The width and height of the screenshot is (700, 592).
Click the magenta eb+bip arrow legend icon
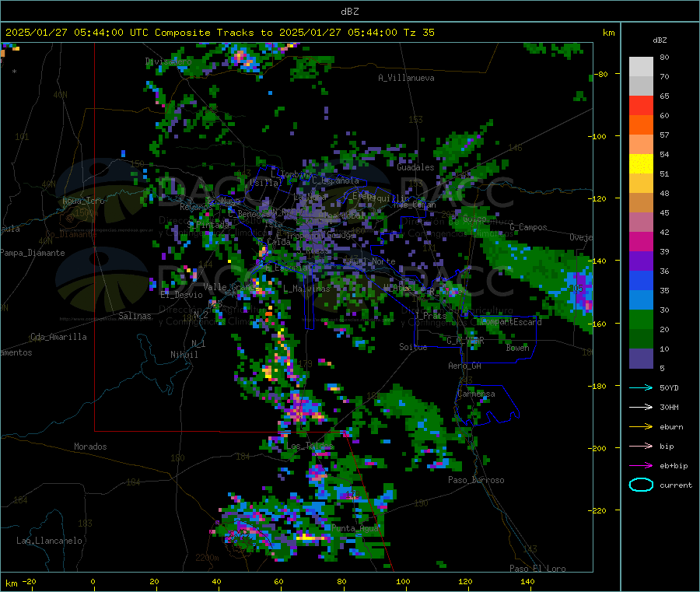click(x=641, y=466)
